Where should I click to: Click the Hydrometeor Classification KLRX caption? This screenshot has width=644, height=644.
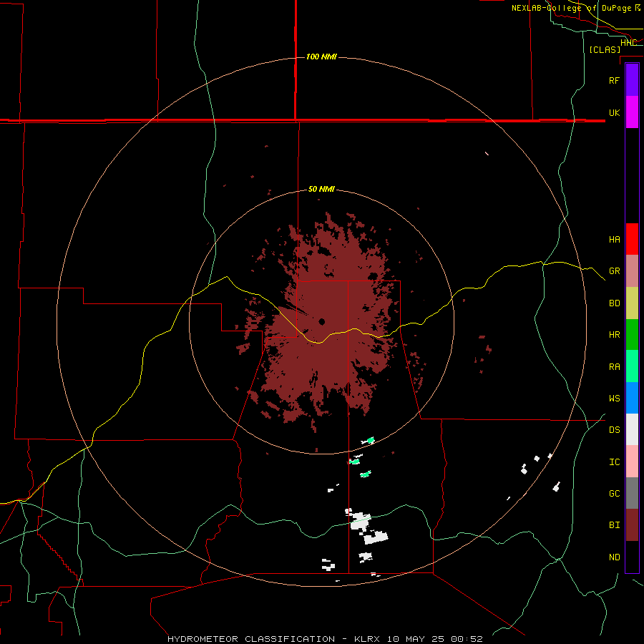pos(325,639)
